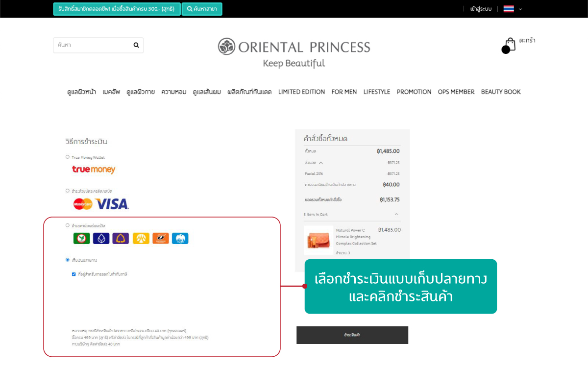Select counter service payment radio button

tap(68, 225)
